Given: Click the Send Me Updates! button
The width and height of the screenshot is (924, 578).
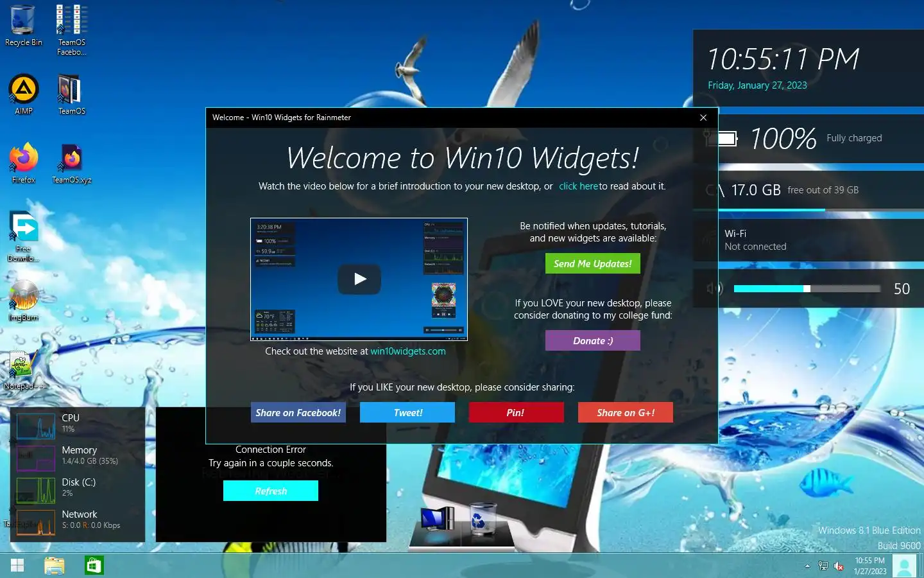Looking at the screenshot, I should (592, 263).
